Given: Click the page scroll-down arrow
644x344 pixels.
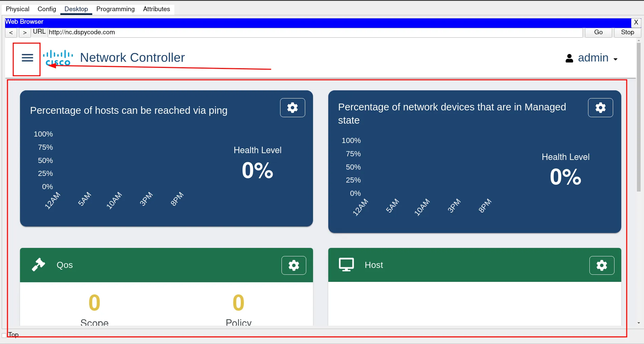Looking at the screenshot, I should click(x=639, y=323).
